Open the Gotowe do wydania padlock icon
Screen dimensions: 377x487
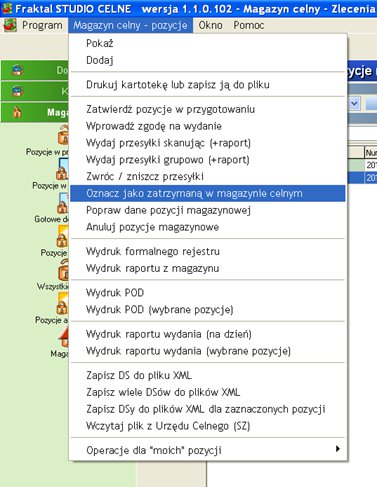(x=62, y=203)
